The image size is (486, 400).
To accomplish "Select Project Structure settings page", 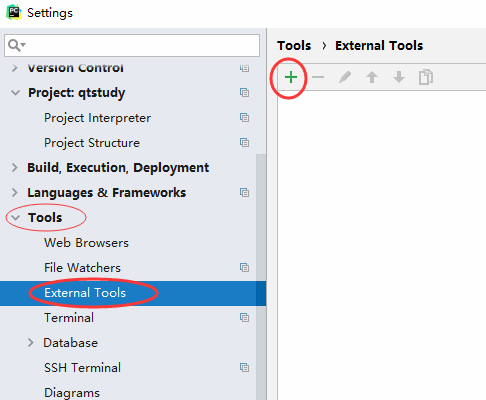I will 92,143.
